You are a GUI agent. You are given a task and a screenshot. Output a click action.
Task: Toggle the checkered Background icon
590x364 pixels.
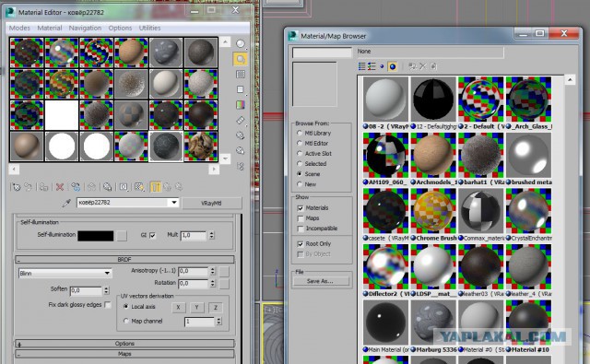(241, 74)
